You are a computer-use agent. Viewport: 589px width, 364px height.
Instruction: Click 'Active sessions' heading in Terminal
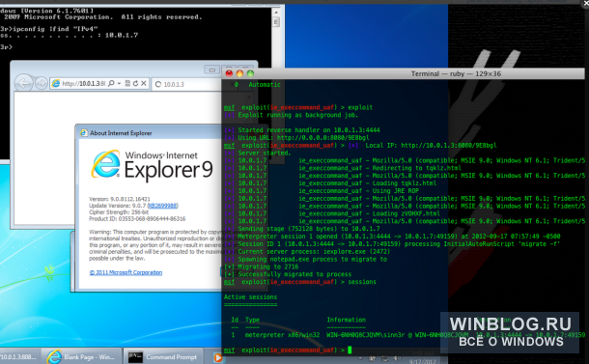pos(250,296)
